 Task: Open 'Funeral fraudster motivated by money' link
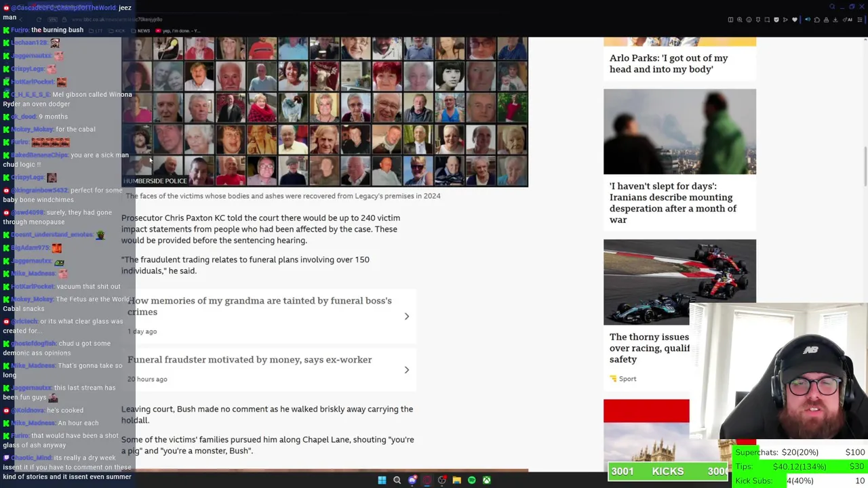[250, 360]
